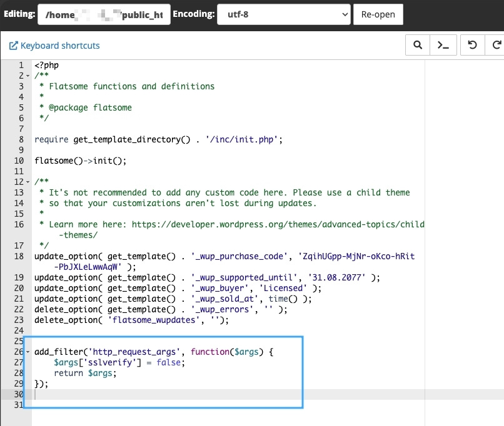Image resolution: width=504 pixels, height=426 pixels.
Task: Redo the last undone edit
Action: point(496,45)
